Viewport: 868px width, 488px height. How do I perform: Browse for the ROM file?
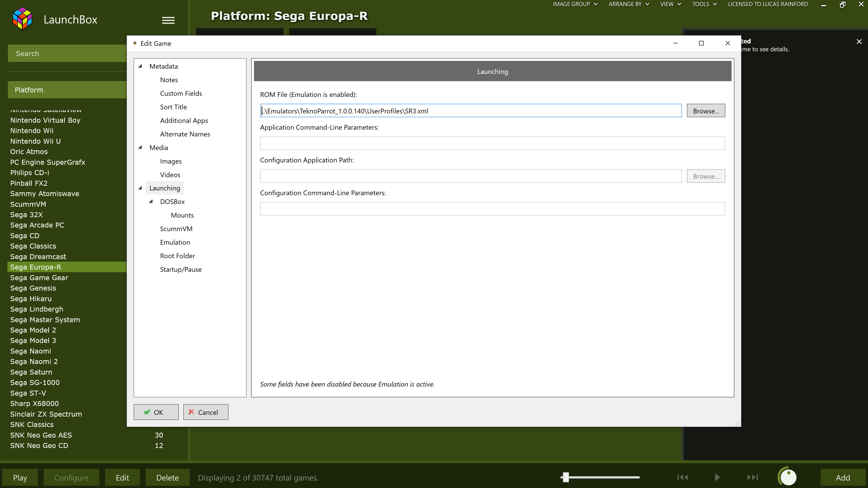pyautogui.click(x=706, y=111)
